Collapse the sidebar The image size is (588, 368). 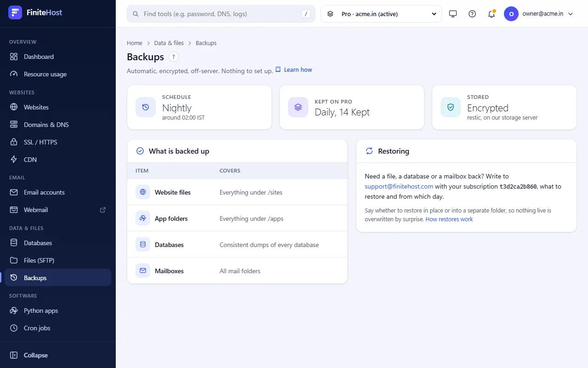point(58,355)
